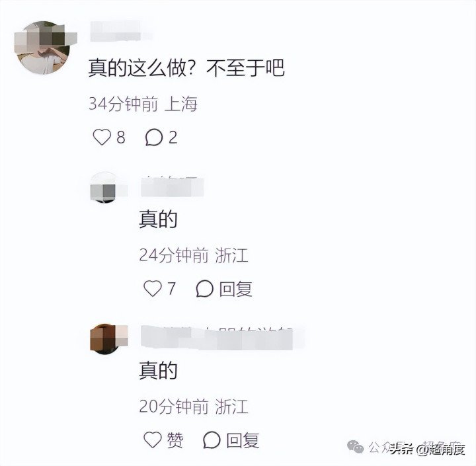476x466 pixels.
Task: Like the 24分钟前 reply with 7 likes
Action: (x=153, y=288)
